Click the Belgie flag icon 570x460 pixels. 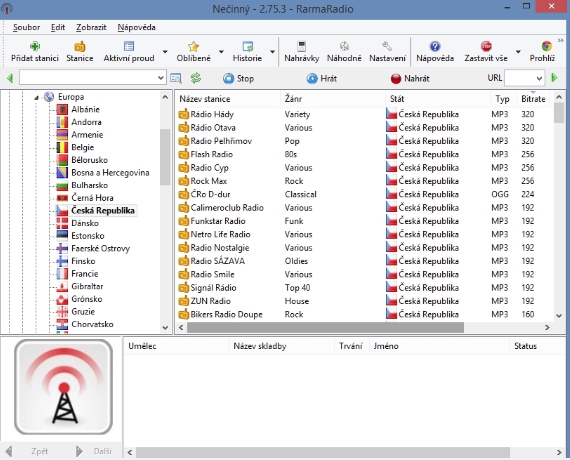62,147
